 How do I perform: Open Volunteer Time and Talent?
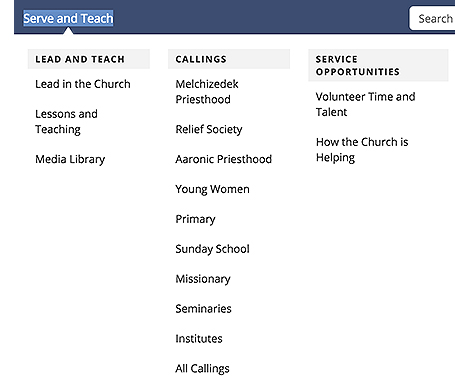tap(365, 104)
